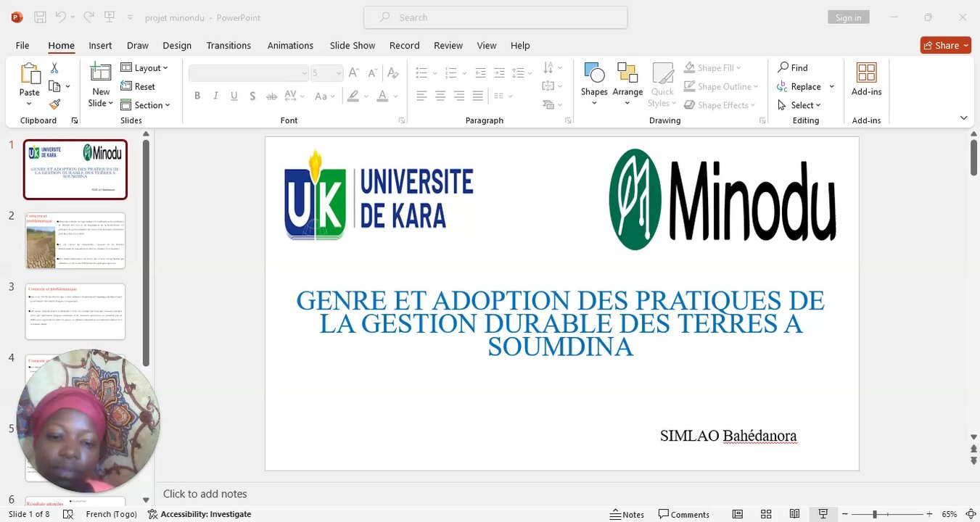Center the text alignment
Screen dimensions: 980x522
pos(440,96)
